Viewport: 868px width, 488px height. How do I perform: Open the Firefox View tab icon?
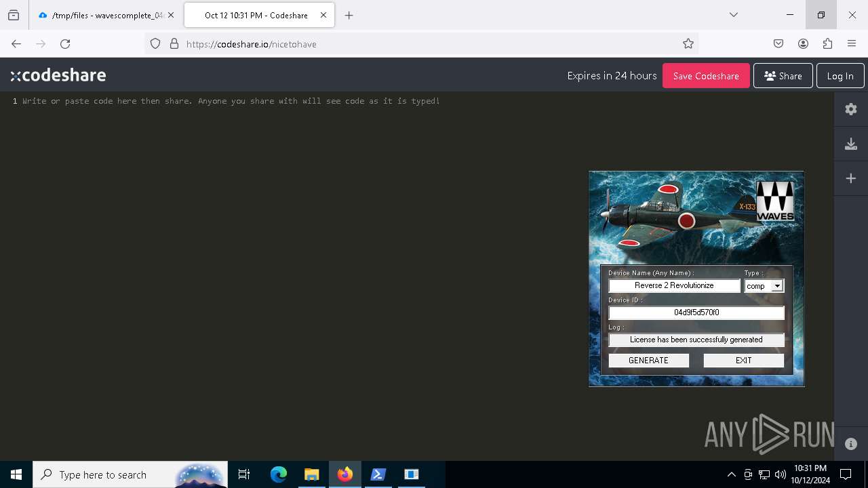[14, 15]
